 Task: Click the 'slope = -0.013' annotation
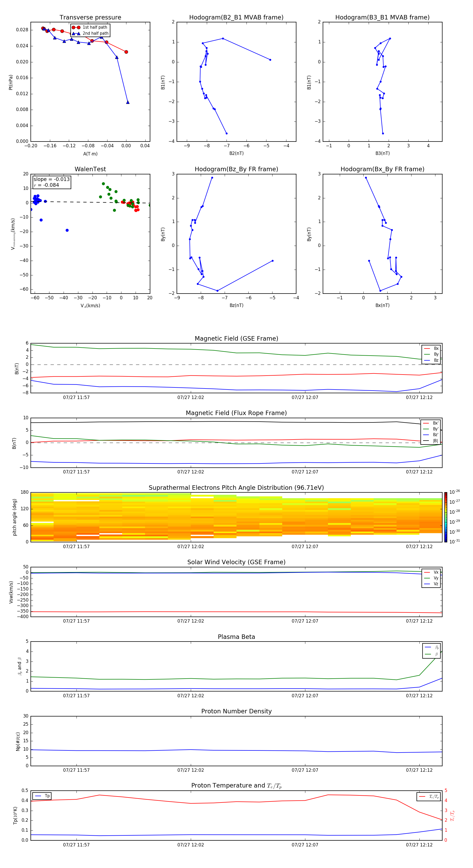(x=52, y=179)
